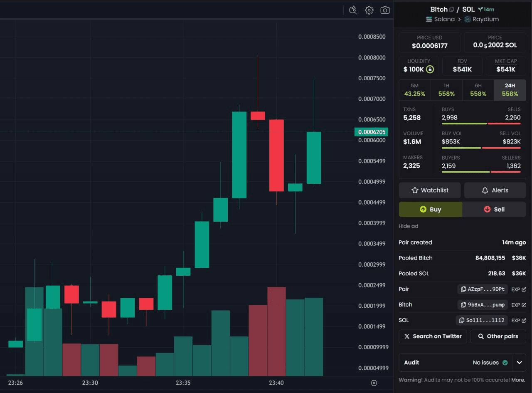Copy the SOL address So111...1112

tap(482, 320)
